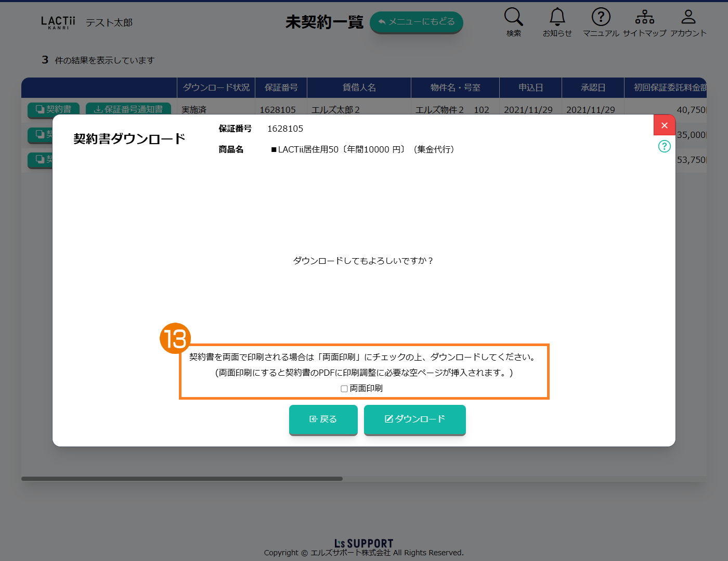This screenshot has height=561, width=728.
Task: Click the LACTii KANRI logo
Action: (x=58, y=22)
